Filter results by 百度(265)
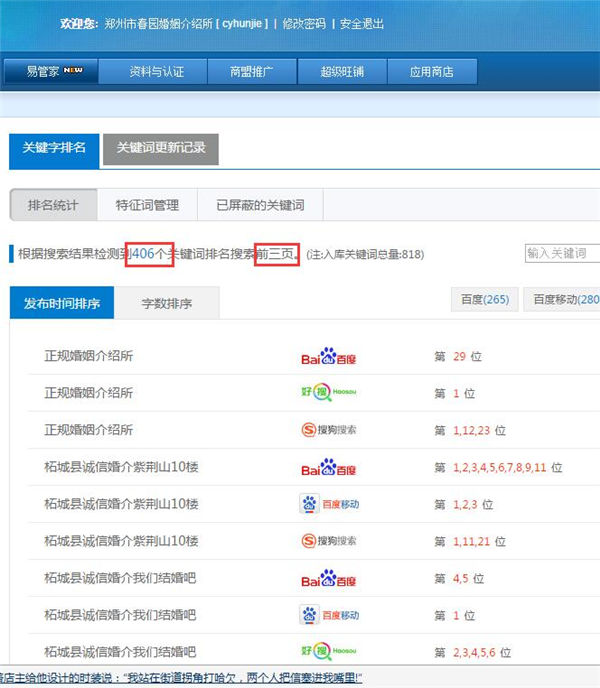Screen dimensions: 600x688 [x=485, y=299]
